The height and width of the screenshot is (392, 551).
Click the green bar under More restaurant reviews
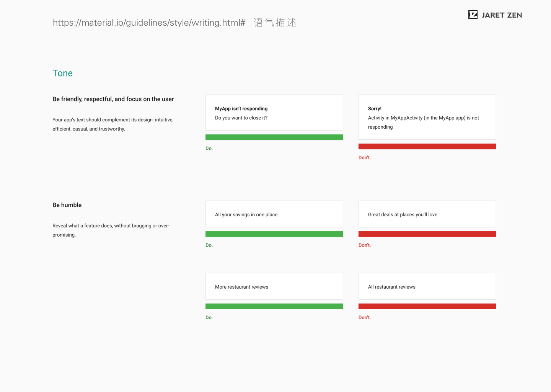click(274, 307)
